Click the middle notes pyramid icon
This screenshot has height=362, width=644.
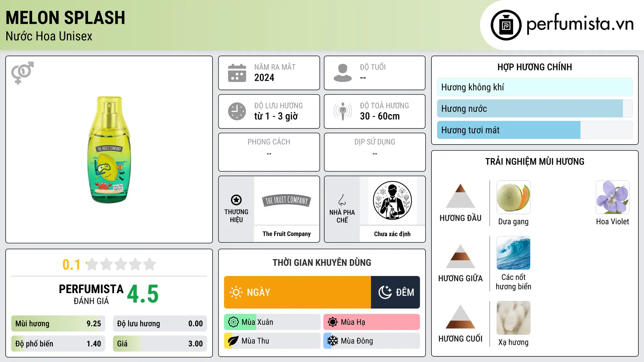460,256
